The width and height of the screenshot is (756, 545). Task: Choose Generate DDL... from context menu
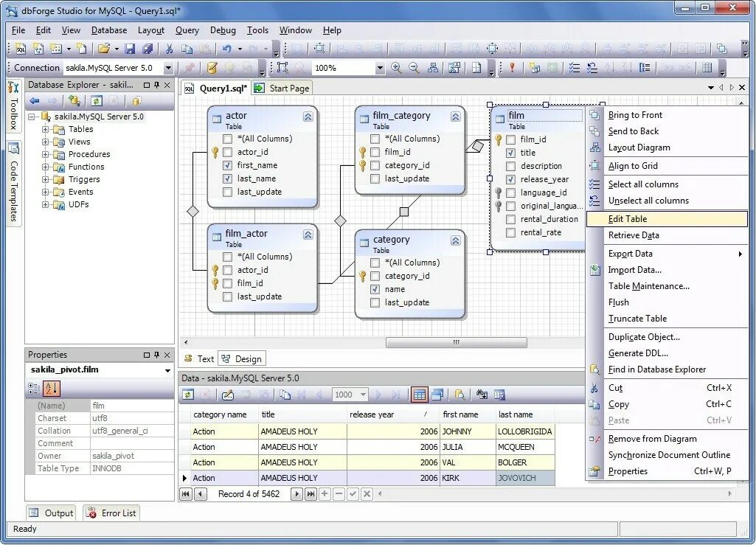(x=667, y=353)
